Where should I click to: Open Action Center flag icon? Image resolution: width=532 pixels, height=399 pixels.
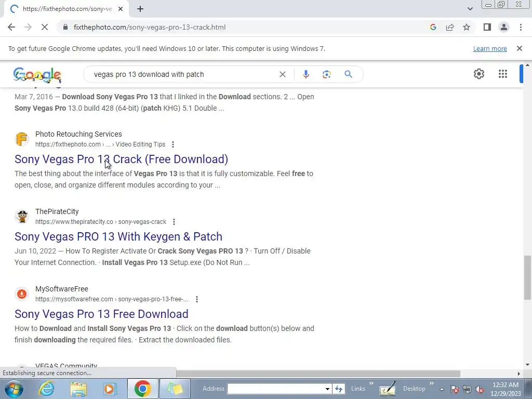pos(455,389)
